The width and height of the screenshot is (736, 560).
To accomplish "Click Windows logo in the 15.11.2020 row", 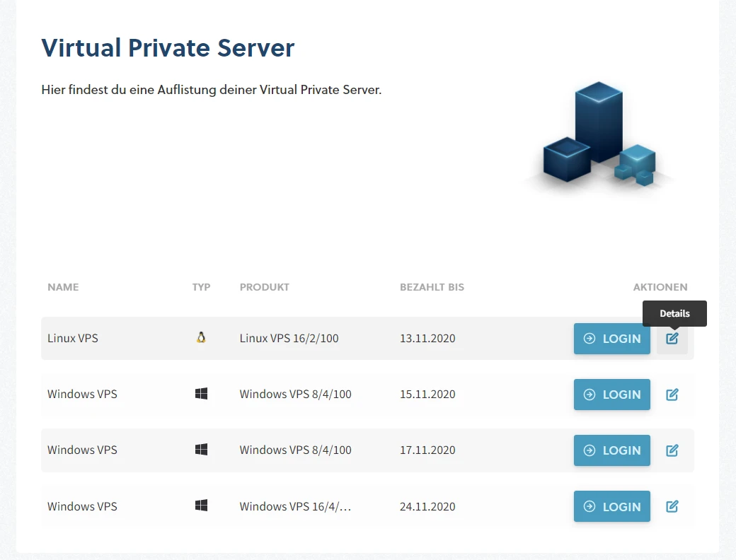I will coord(201,394).
